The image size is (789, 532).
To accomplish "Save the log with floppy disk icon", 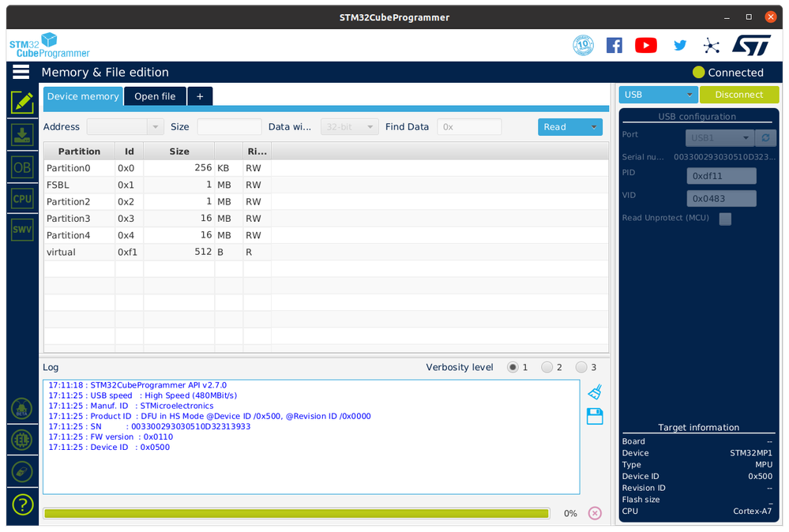I will (x=595, y=416).
